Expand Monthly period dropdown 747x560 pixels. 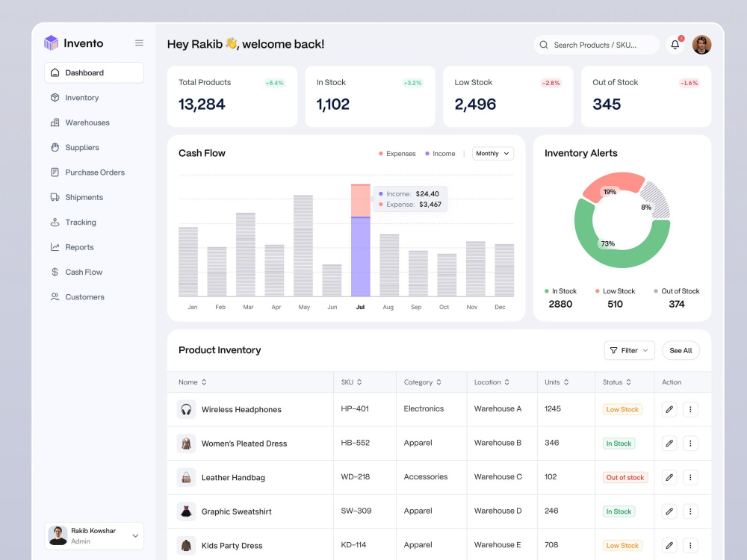(492, 153)
